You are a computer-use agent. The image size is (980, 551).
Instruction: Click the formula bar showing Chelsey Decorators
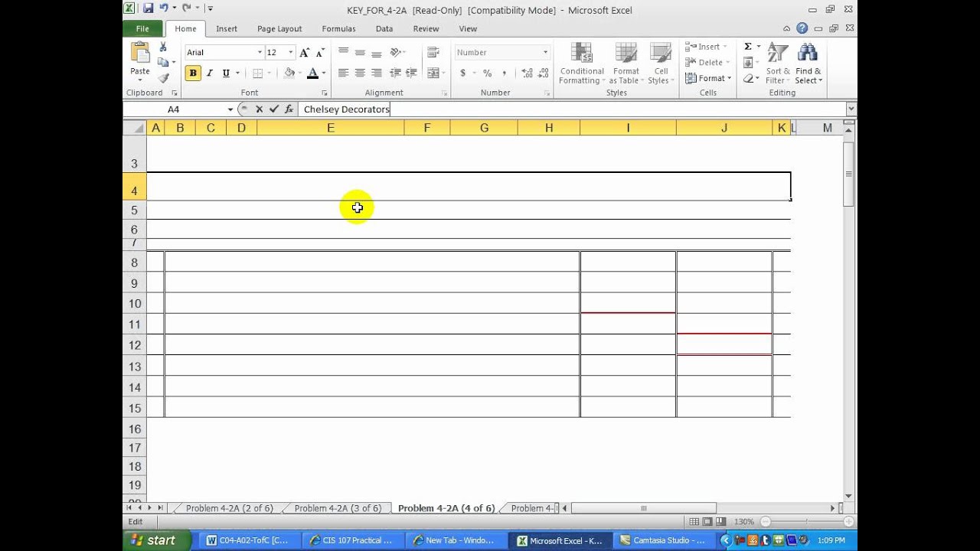[x=571, y=109]
